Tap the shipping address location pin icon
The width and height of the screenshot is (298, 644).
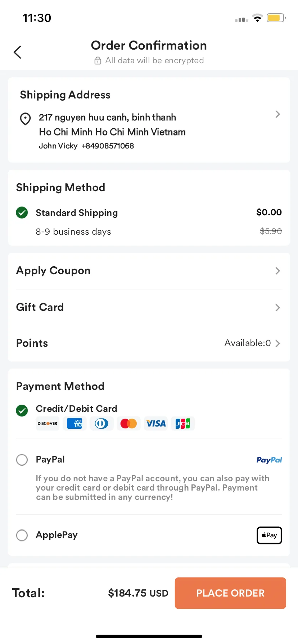(25, 119)
